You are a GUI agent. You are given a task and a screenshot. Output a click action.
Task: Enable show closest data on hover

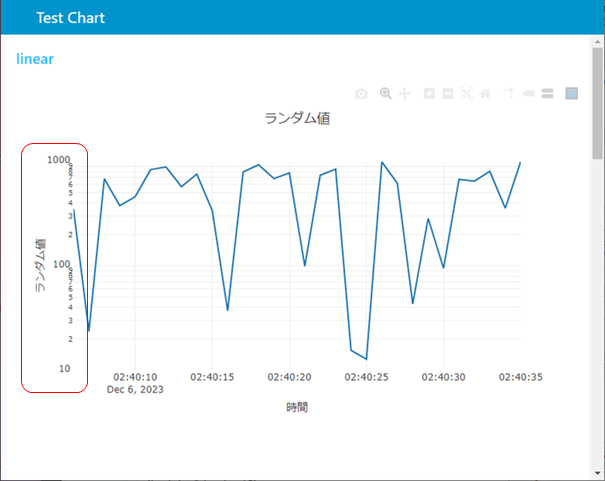(x=528, y=94)
